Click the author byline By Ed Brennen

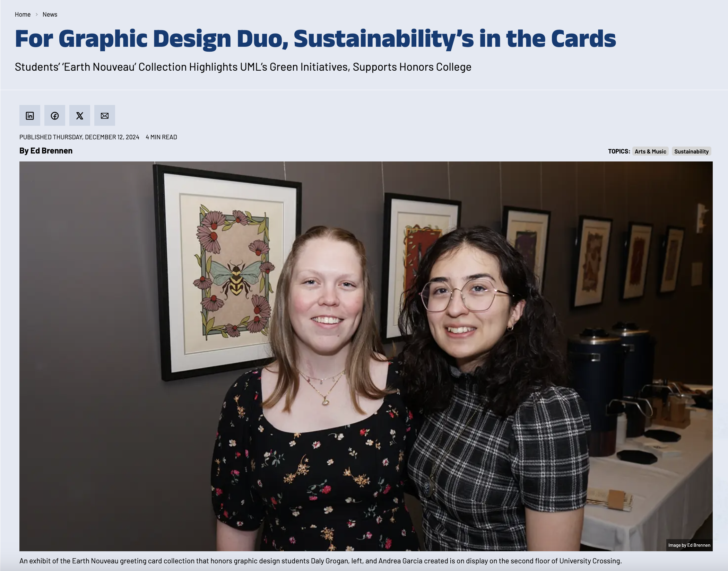(x=46, y=151)
